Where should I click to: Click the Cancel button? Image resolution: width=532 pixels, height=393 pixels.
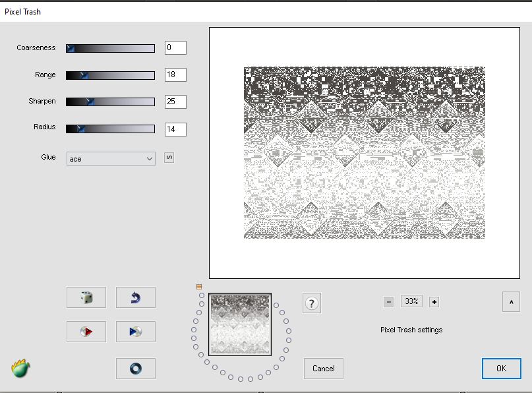[323, 368]
